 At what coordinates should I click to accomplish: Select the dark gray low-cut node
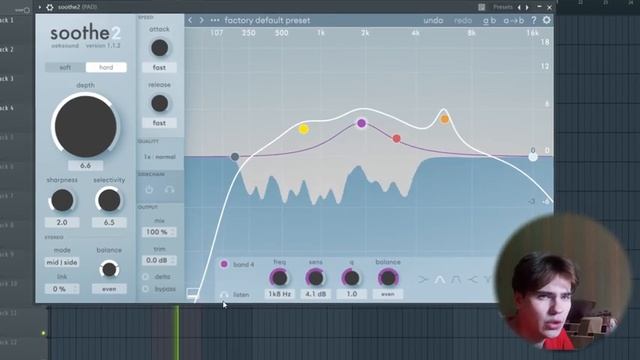(x=235, y=156)
